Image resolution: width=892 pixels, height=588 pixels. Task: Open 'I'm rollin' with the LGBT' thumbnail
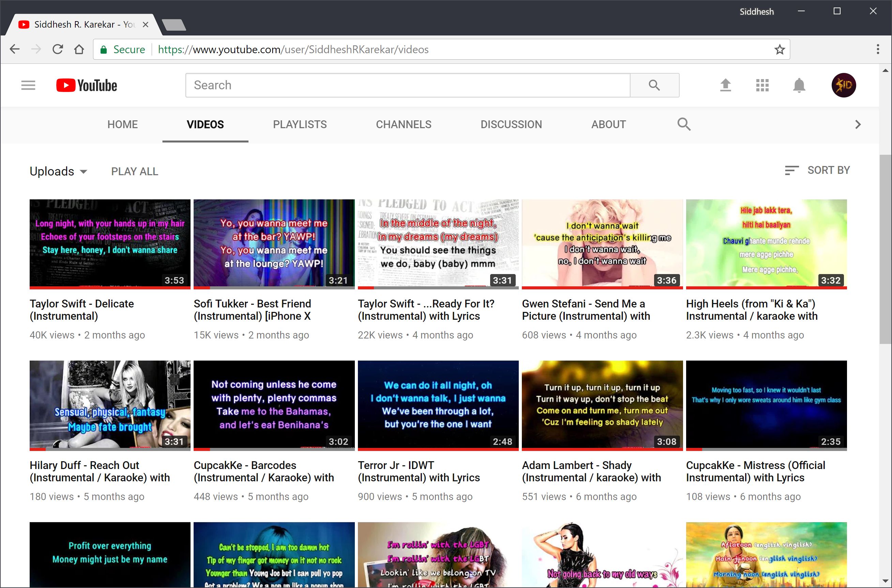[438, 555]
